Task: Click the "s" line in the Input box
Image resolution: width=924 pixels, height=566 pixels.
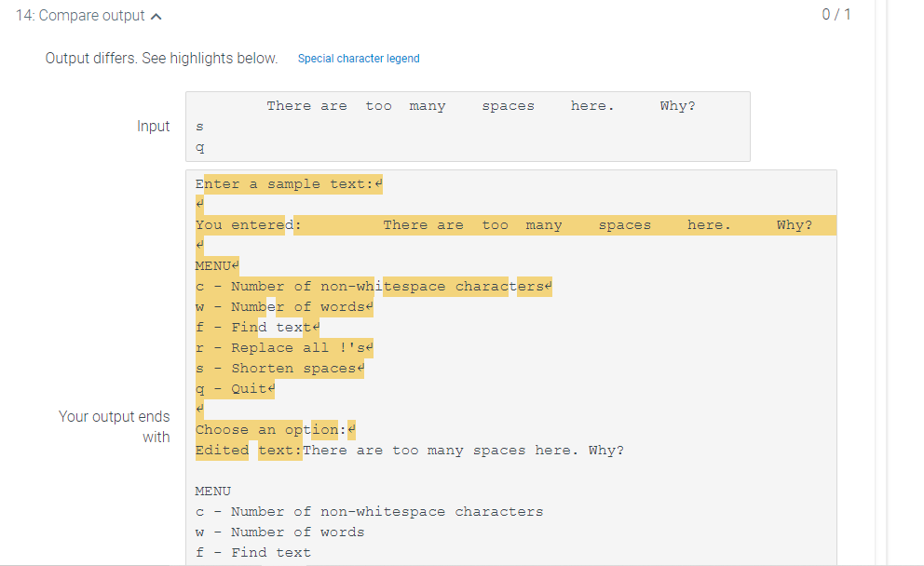Action: coord(198,126)
